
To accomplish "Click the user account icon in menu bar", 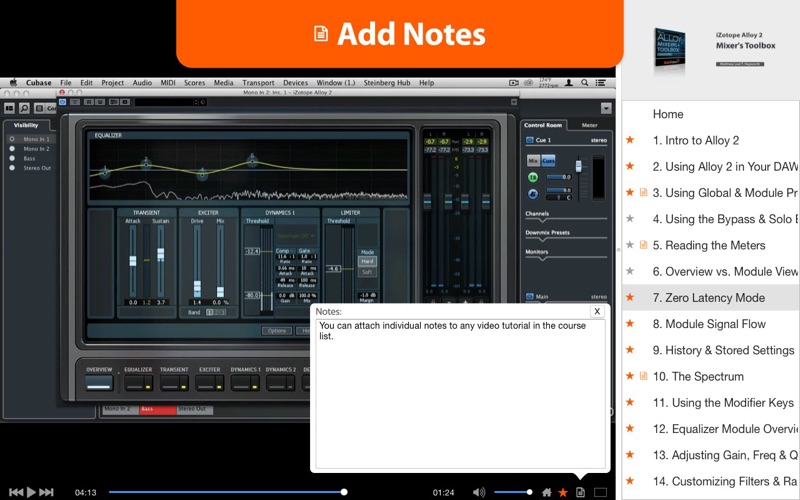I will click(569, 83).
